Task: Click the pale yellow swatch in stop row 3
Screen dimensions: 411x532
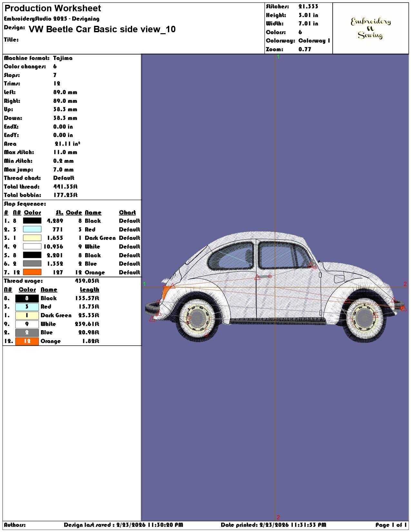Action: (x=32, y=238)
